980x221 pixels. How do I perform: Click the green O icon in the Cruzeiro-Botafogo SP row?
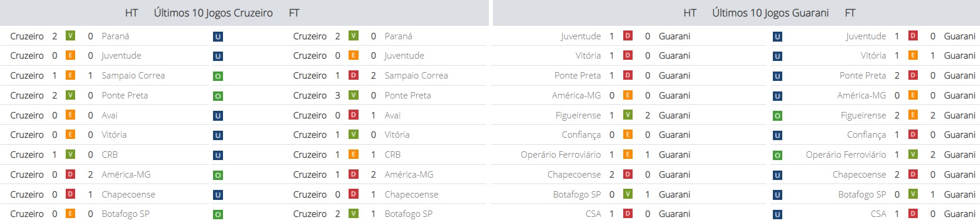pos(218,215)
